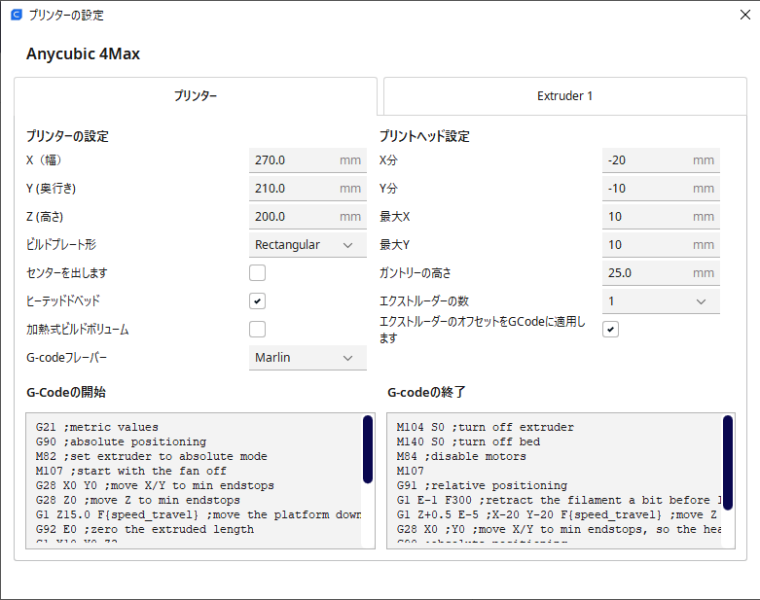Image resolution: width=760 pixels, height=600 pixels.
Task: Click the 'G92 E0 ;zero the extruded length' line
Action: point(144,529)
